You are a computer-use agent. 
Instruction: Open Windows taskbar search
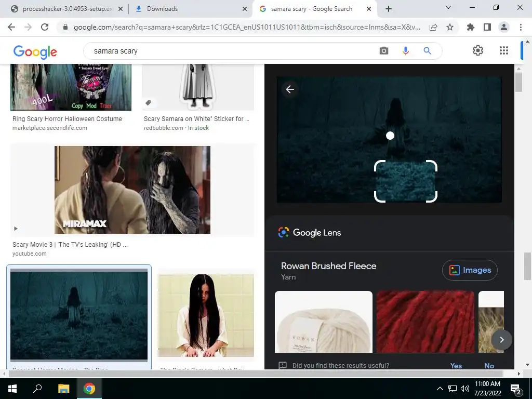pyautogui.click(x=37, y=389)
